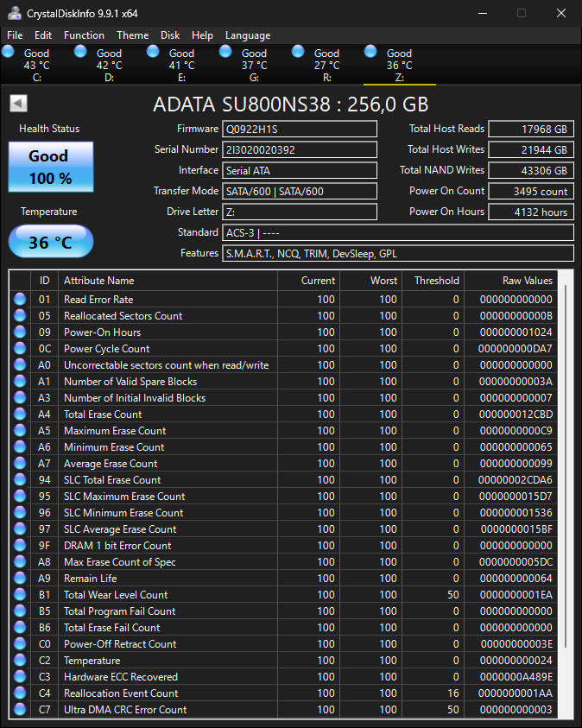Click the Transfer Mode field
The height and width of the screenshot is (728, 582).
tap(300, 191)
